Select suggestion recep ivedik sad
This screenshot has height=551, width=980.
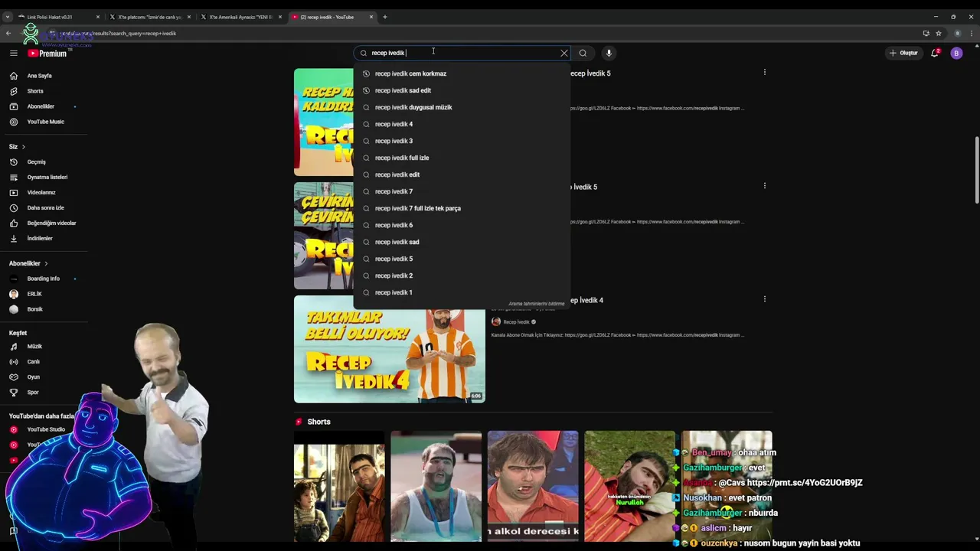pos(462,242)
